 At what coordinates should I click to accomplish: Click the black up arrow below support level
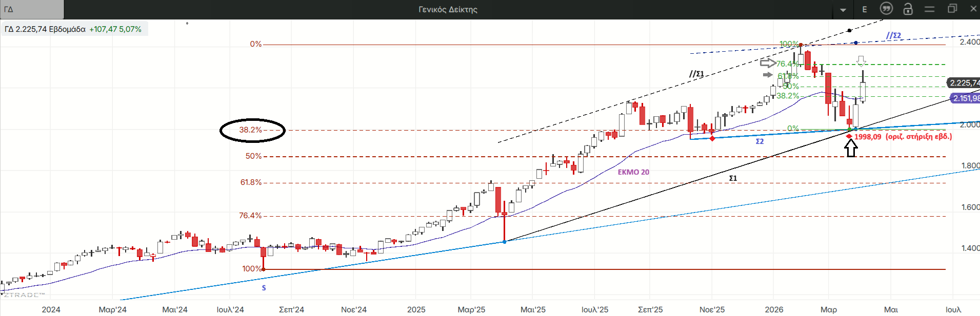[851, 149]
